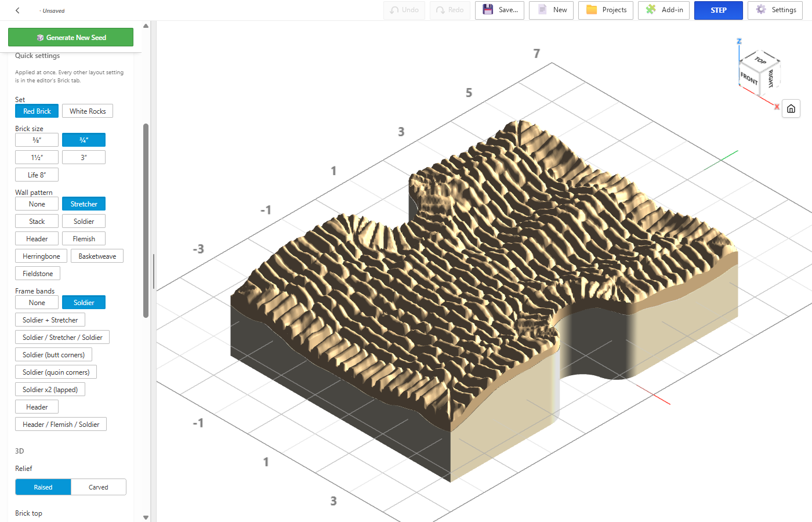Choose the 3" brick size
Viewport: 812px width, 522px height.
(x=84, y=158)
